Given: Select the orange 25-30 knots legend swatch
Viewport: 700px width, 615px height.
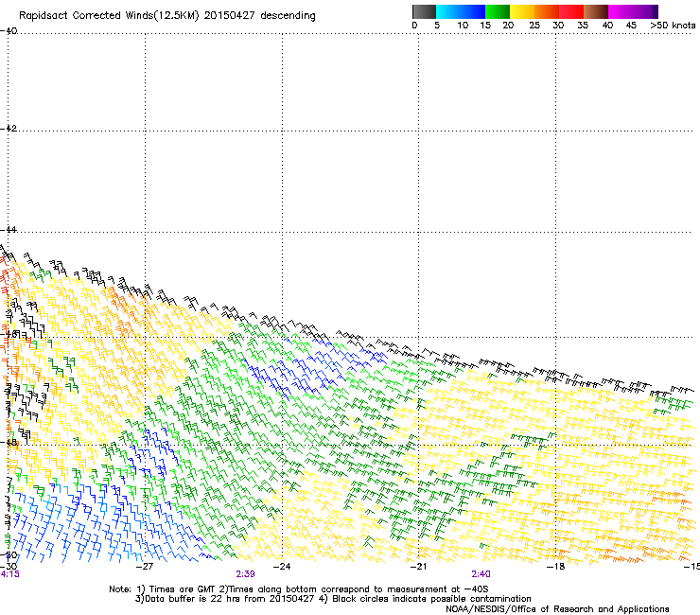Looking at the screenshot, I should (x=547, y=11).
